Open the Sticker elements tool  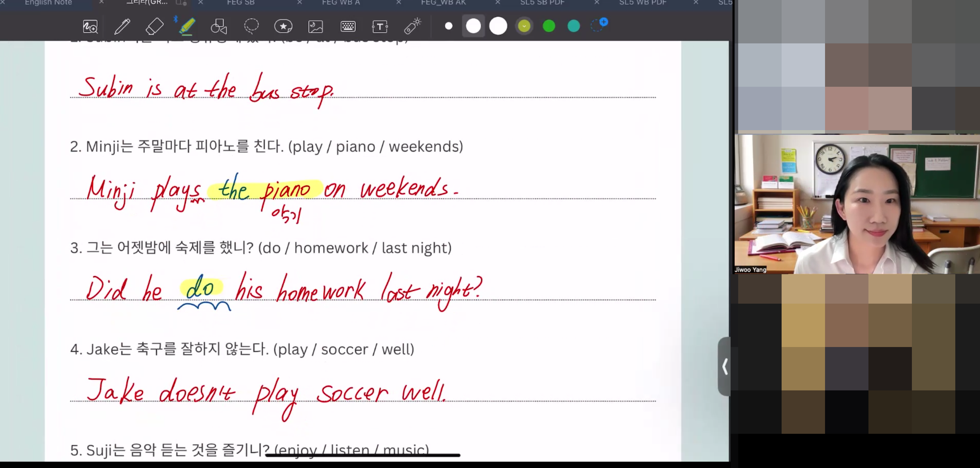pos(283,27)
